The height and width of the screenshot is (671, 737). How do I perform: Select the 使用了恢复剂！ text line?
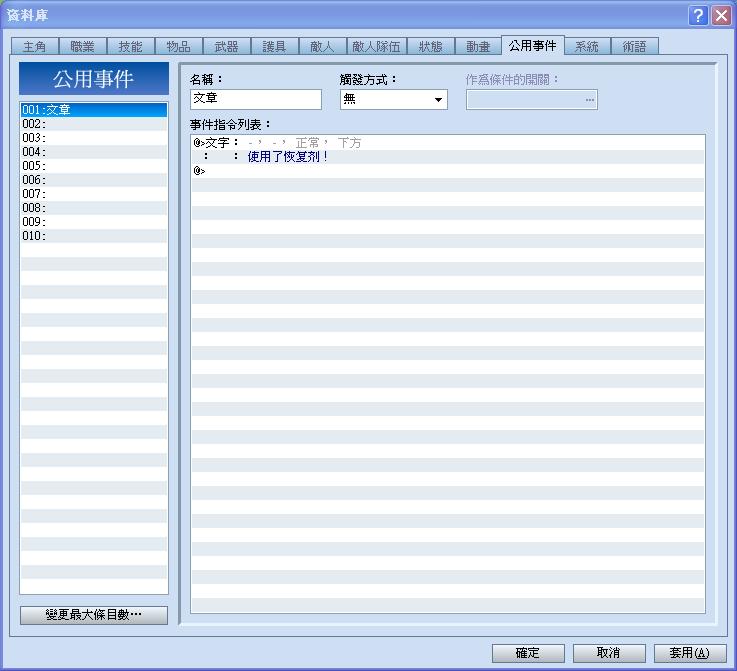pyautogui.click(x=448, y=156)
